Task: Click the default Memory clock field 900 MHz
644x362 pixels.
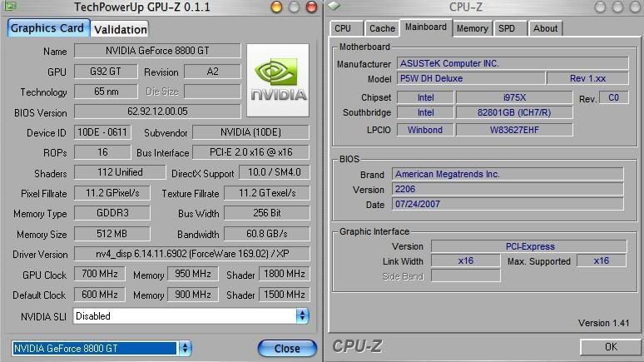Action: click(x=193, y=295)
